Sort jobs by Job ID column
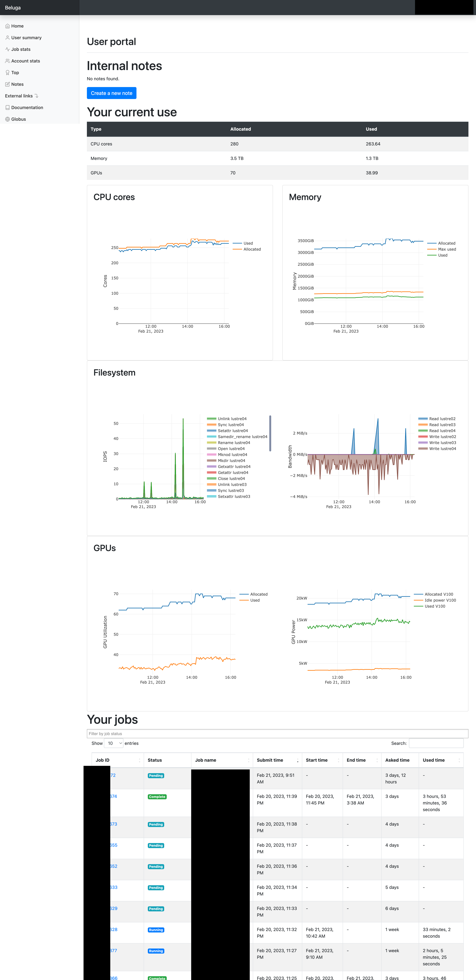The image size is (476, 980). [x=118, y=760]
